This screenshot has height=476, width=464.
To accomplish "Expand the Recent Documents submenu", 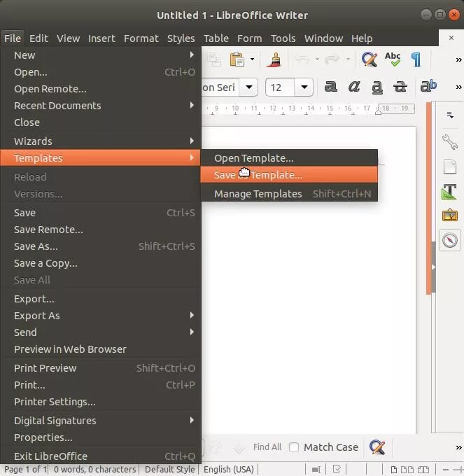I will tap(101, 106).
